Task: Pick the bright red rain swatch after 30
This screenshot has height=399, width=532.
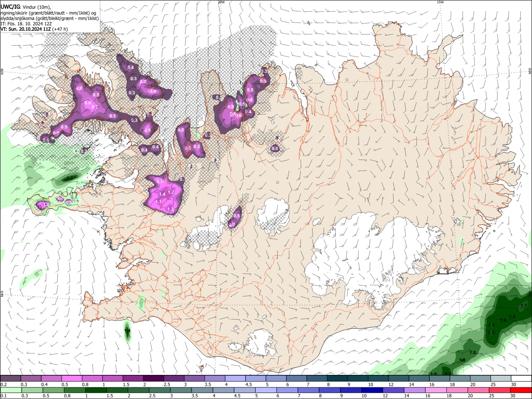Action: coord(521,390)
